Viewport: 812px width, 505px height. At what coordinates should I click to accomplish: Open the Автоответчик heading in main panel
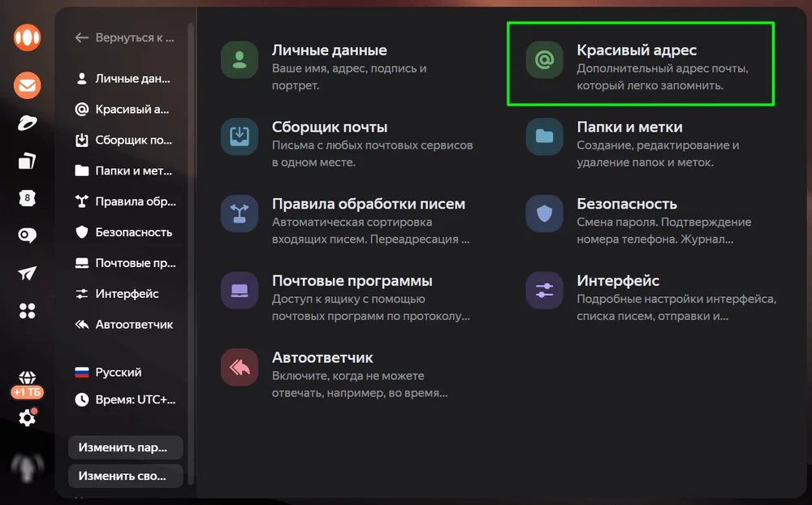point(322,358)
